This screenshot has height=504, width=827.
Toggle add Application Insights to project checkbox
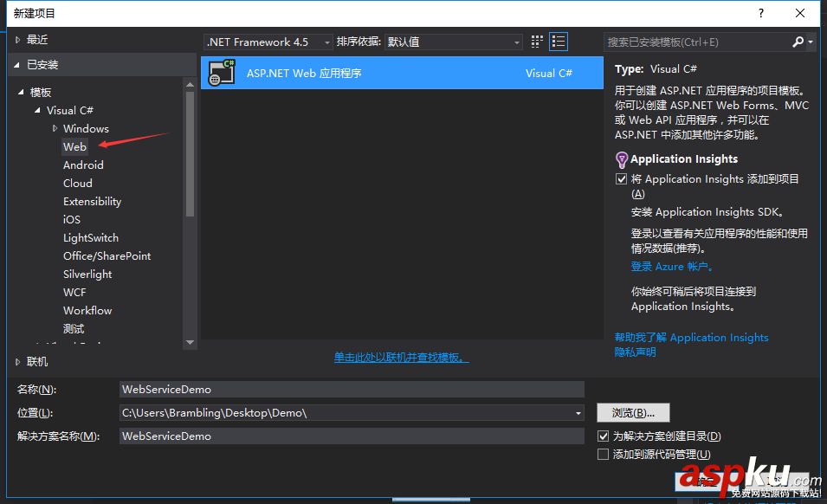tap(621, 178)
